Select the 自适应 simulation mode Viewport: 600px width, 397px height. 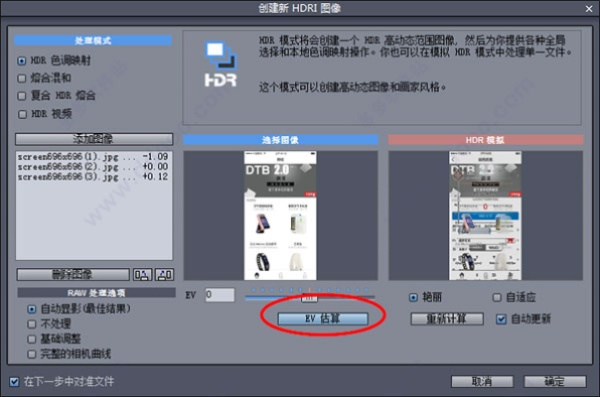click(497, 297)
